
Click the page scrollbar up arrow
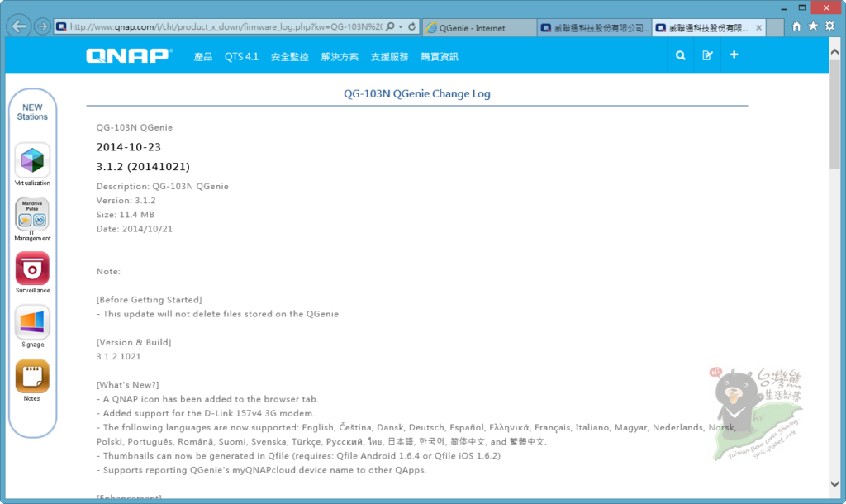(x=834, y=52)
